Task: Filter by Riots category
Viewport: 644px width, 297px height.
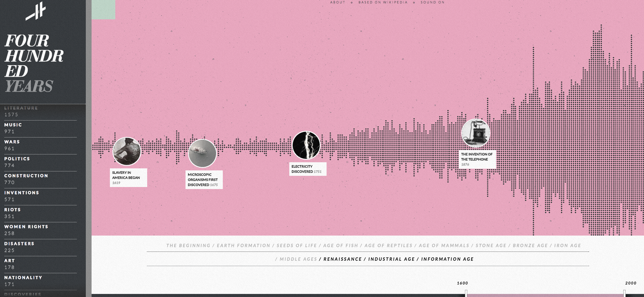Action: pos(40,213)
